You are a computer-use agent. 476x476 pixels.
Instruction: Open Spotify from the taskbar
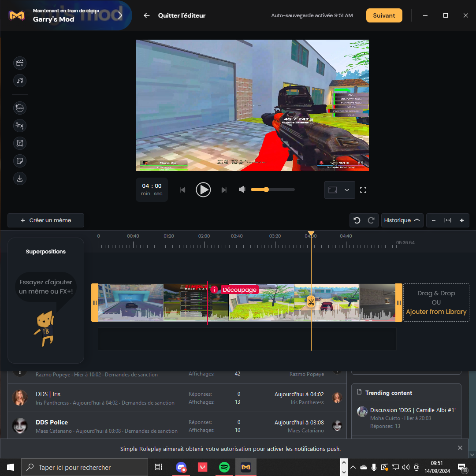(x=224, y=467)
